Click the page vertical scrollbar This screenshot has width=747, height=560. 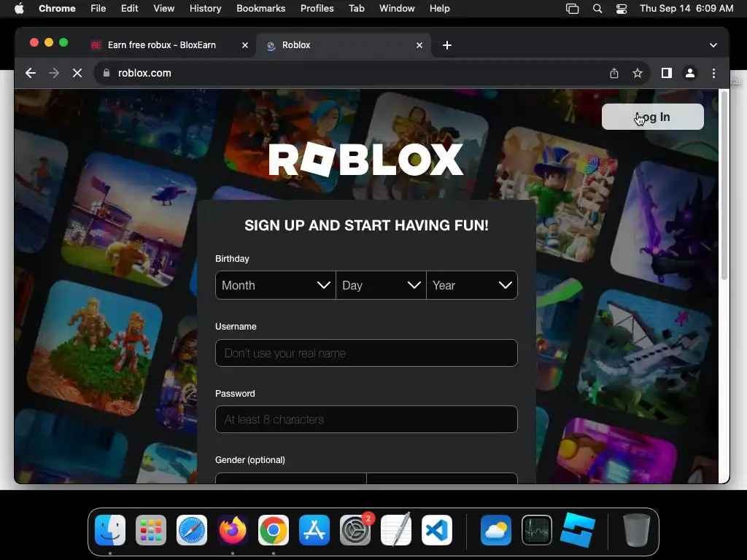(x=724, y=186)
